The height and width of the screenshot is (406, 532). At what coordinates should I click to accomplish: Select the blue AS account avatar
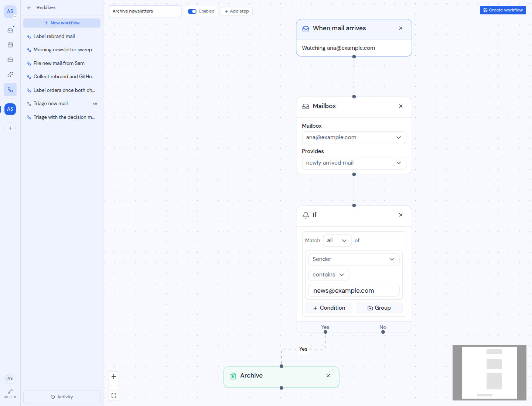[10, 109]
